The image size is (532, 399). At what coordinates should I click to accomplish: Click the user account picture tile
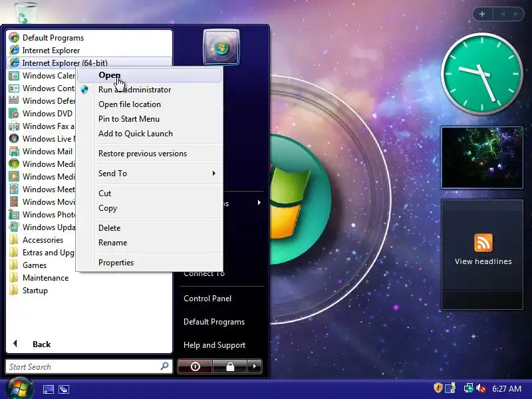tap(221, 47)
